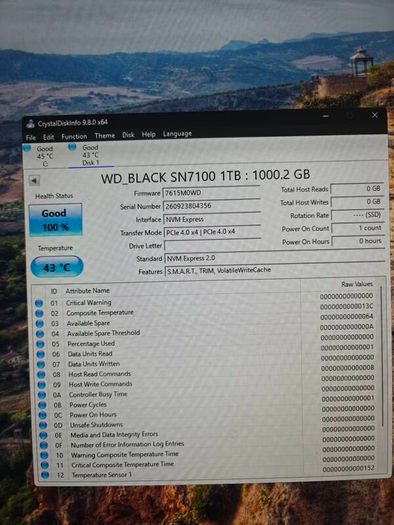The height and width of the screenshot is (525, 394).
Task: Click the CrystalDiskInfo title bar app icon
Action: (x=30, y=124)
